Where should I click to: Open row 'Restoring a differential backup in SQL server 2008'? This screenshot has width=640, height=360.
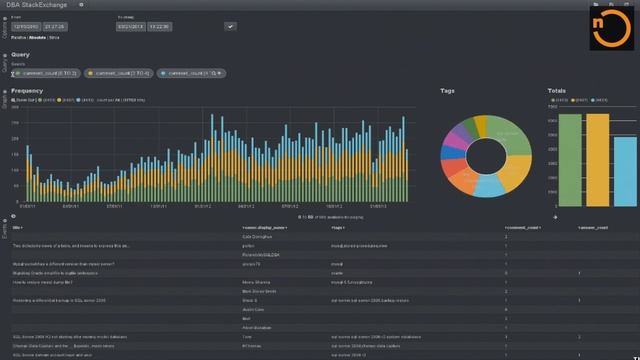[x=59, y=300]
